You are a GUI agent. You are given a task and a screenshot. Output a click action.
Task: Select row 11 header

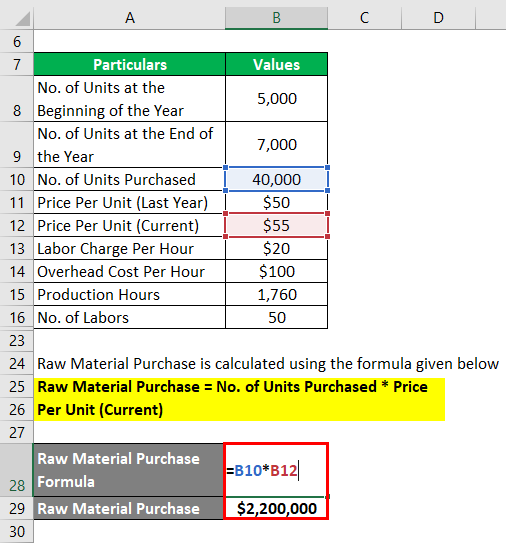pyautogui.click(x=17, y=203)
